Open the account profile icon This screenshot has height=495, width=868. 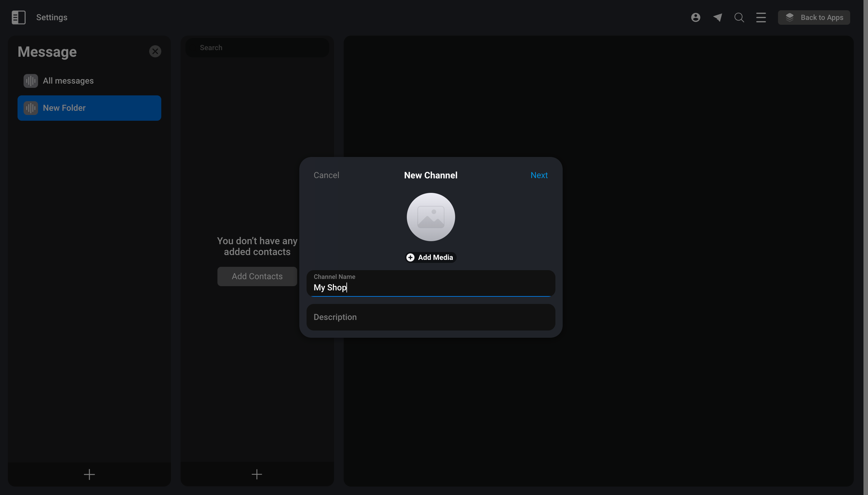click(x=696, y=17)
